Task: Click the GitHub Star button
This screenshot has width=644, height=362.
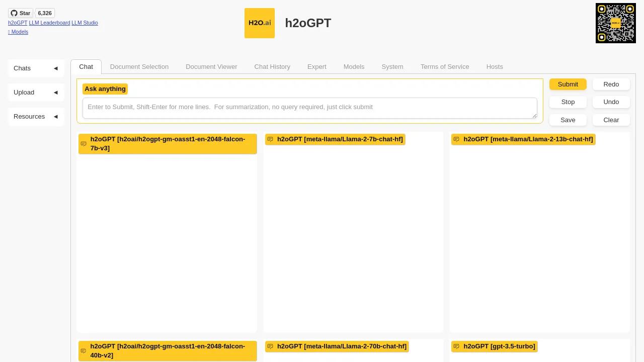Action: pyautogui.click(x=21, y=13)
